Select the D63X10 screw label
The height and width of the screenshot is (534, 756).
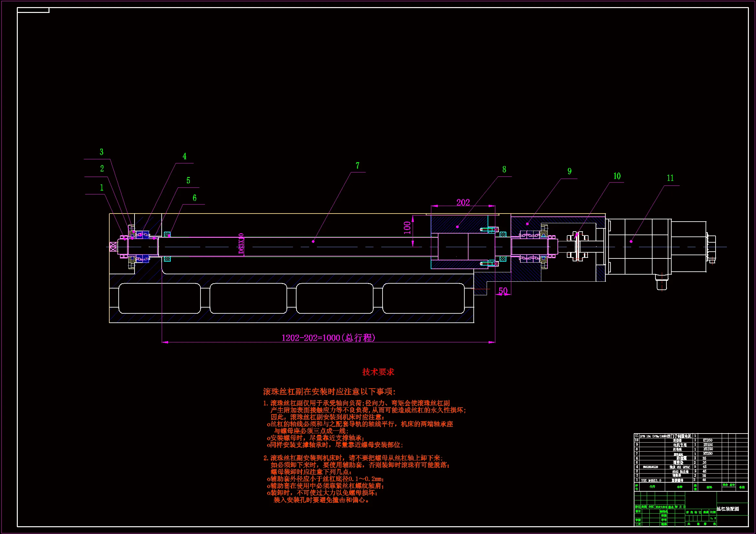pyautogui.click(x=241, y=244)
